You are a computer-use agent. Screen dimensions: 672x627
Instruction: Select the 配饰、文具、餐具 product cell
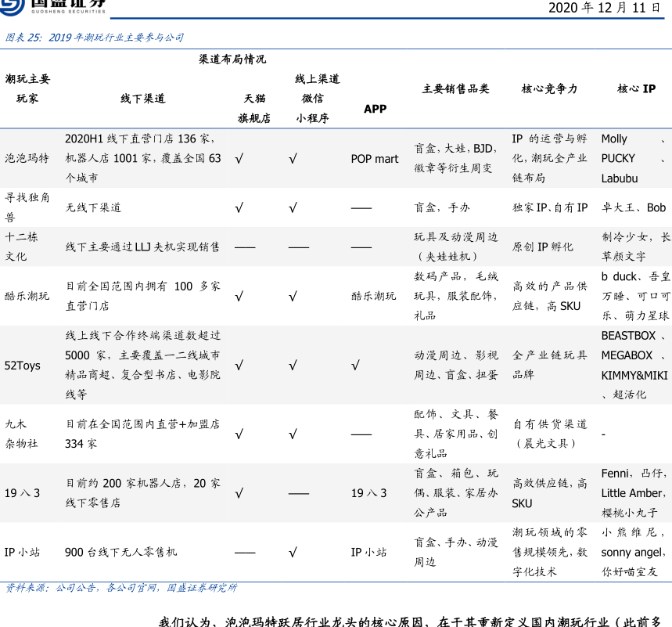coord(455,434)
